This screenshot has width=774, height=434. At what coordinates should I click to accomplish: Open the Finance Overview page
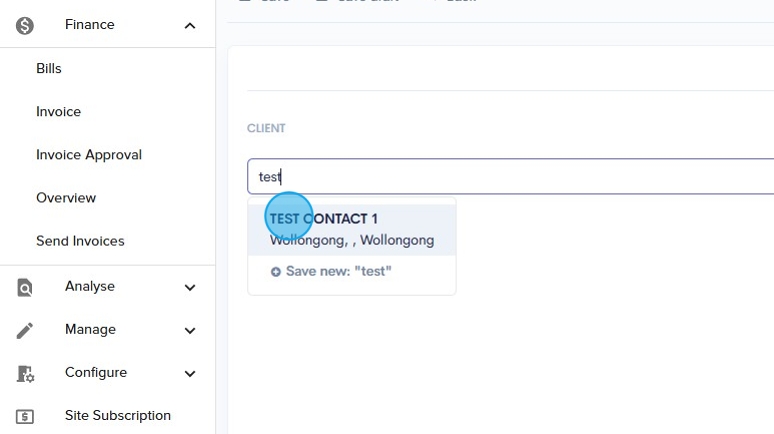point(66,198)
